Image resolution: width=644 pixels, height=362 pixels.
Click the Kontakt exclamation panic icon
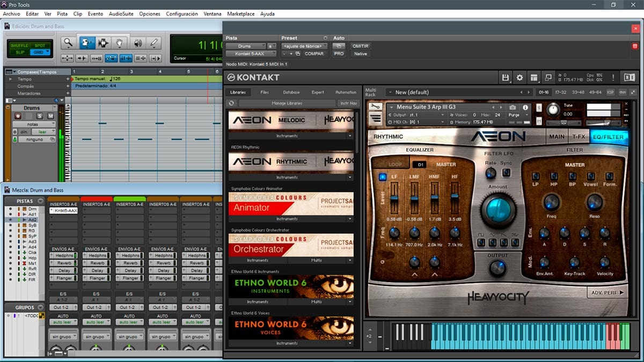click(x=613, y=77)
